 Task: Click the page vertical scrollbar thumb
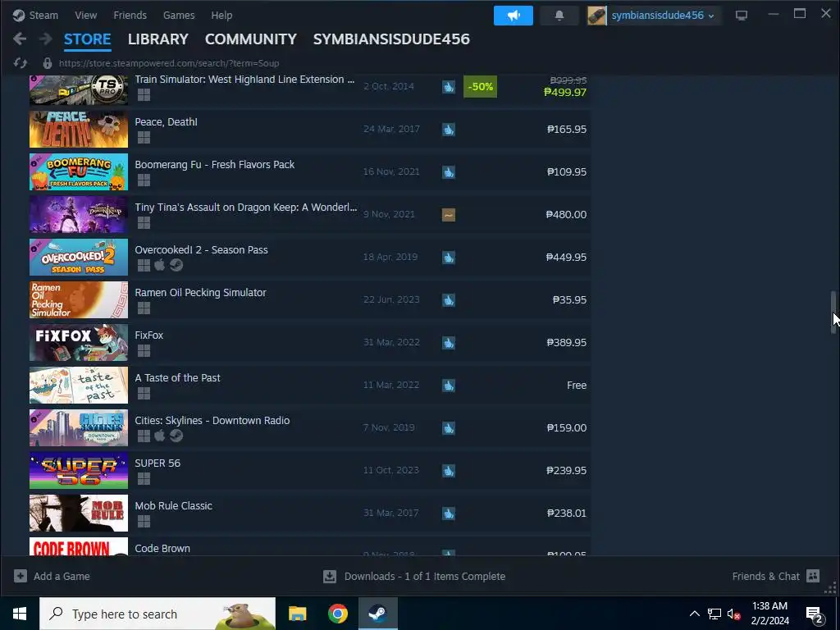[833, 313]
